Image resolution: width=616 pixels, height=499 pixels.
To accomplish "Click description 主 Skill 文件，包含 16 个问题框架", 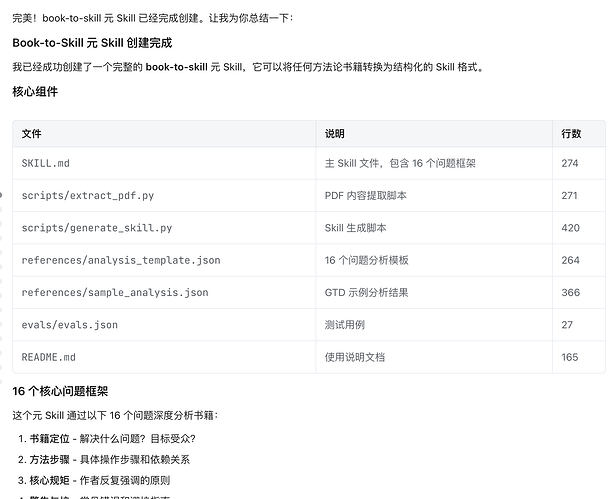I will [x=400, y=163].
